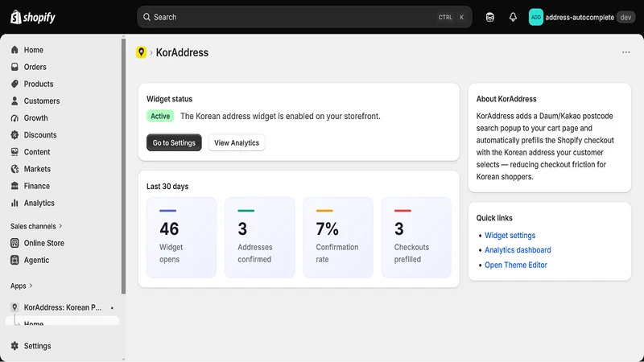Click the address-autocomplete store avatar
This screenshot has height=362, width=644.
pos(535,17)
